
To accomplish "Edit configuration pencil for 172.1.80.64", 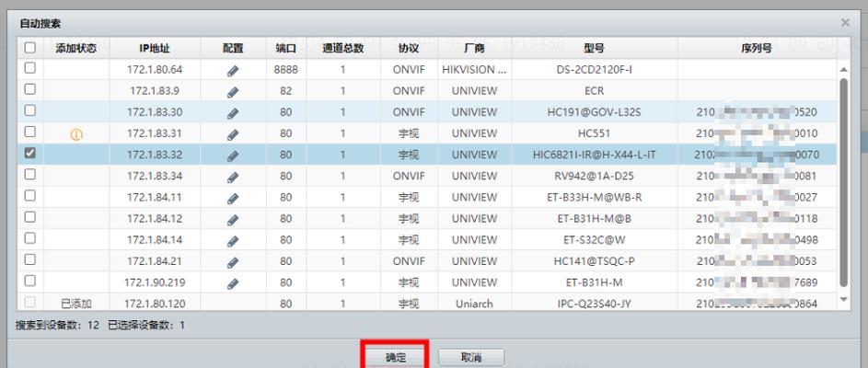I will (x=233, y=71).
